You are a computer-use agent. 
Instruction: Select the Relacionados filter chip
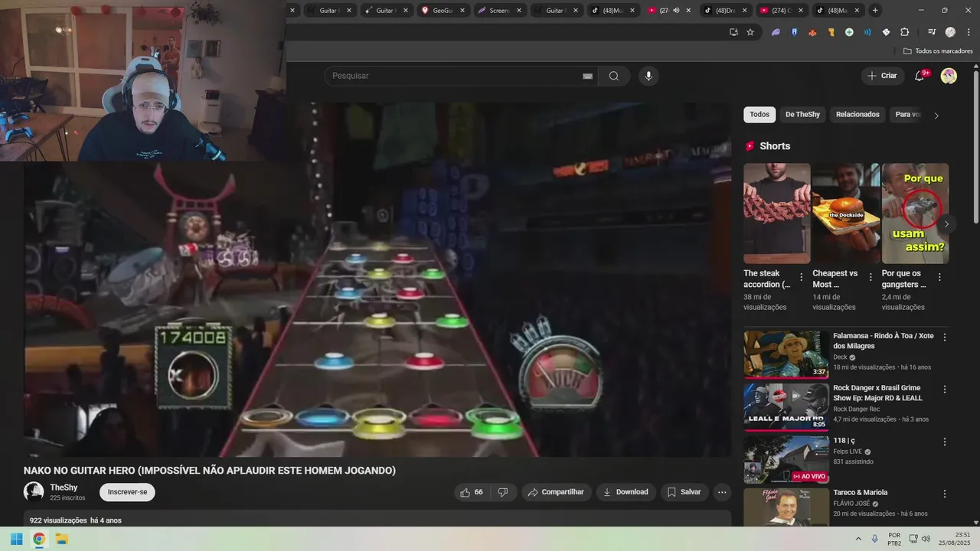point(857,115)
